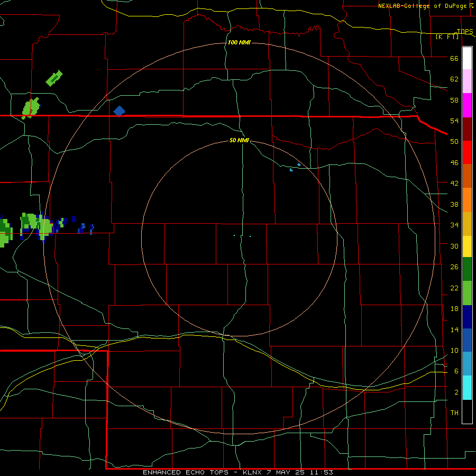Image resolution: width=476 pixels, height=476 pixels.
Task: Click the 'TOPS' legend title
Action: (465, 31)
